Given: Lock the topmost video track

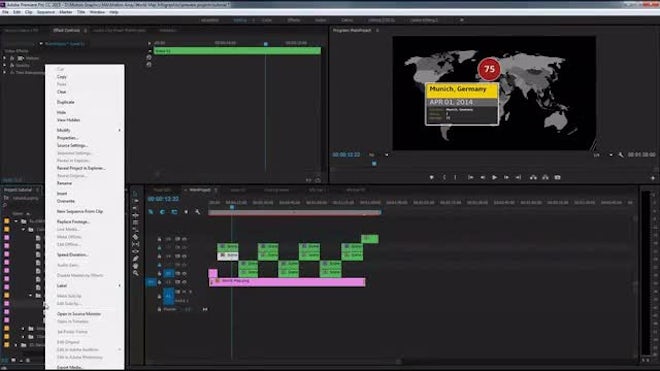Looking at the screenshot, I should pyautogui.click(x=159, y=239).
